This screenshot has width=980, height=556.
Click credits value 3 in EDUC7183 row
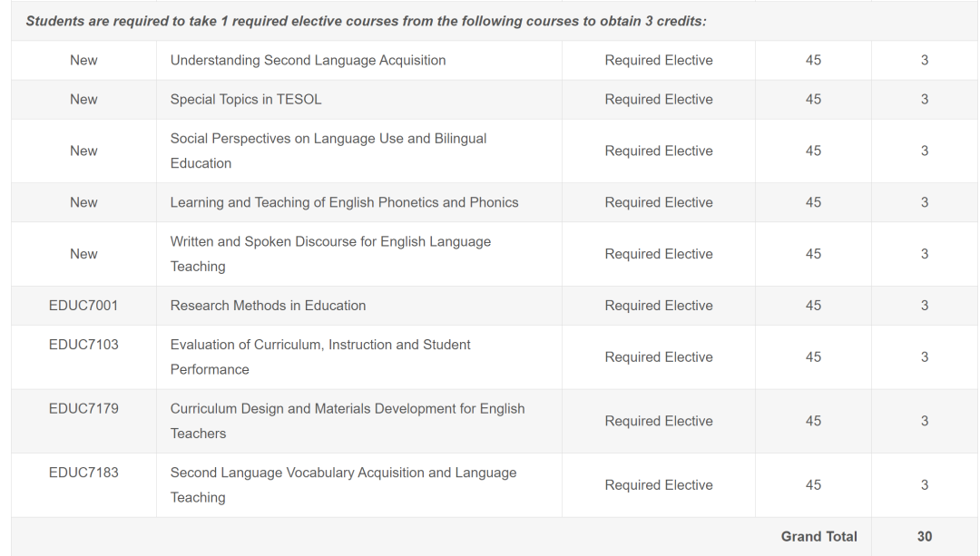[925, 484]
